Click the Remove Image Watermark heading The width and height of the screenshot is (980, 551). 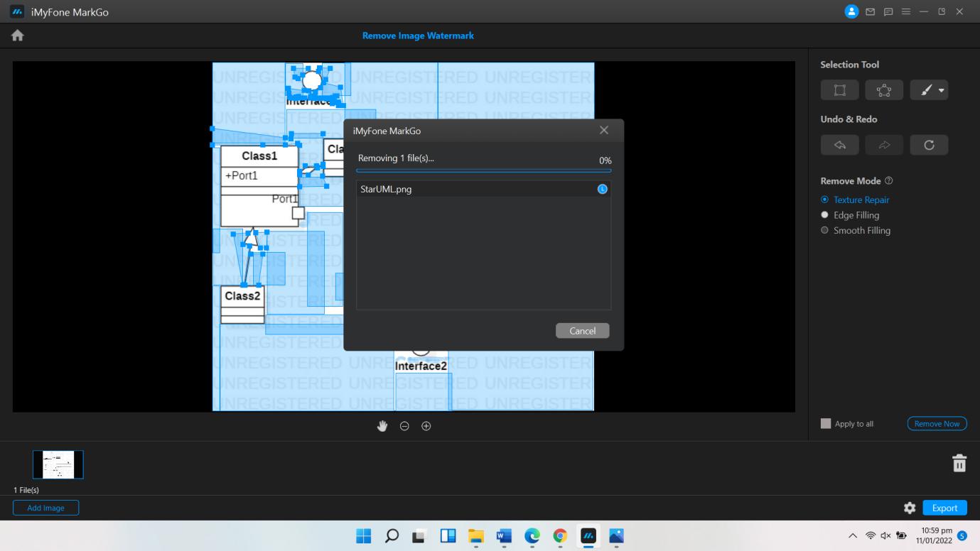click(418, 36)
